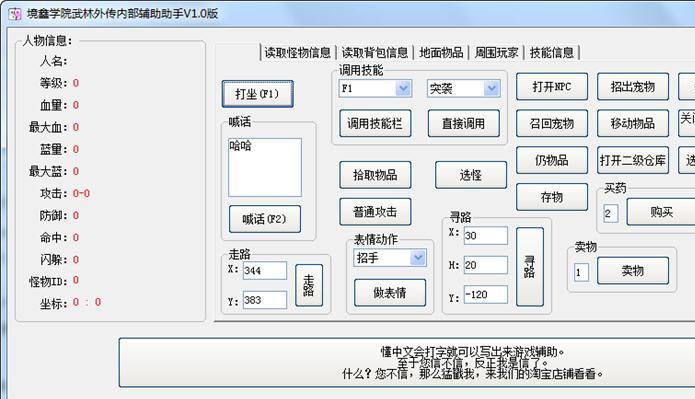Open the 周围玩家 tab

496,53
